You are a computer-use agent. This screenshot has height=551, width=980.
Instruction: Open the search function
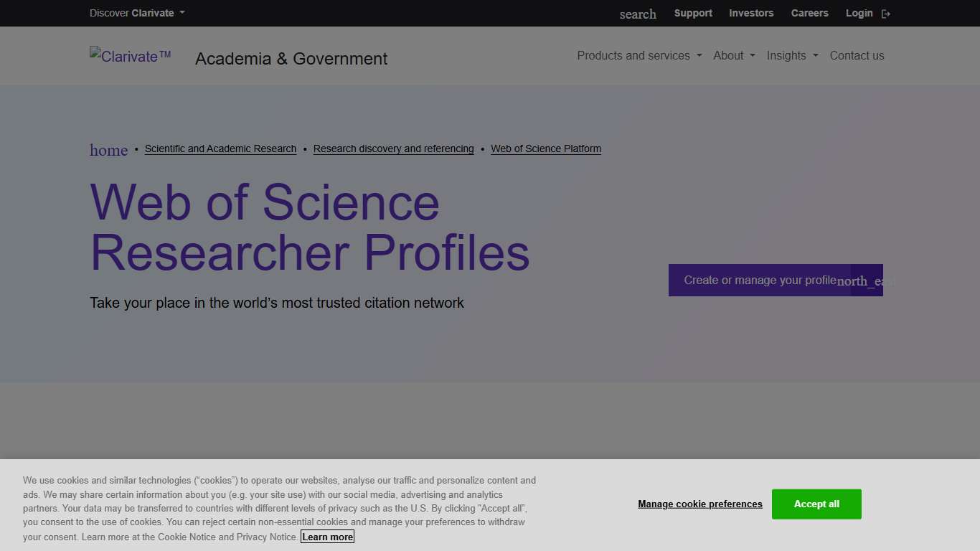(637, 14)
